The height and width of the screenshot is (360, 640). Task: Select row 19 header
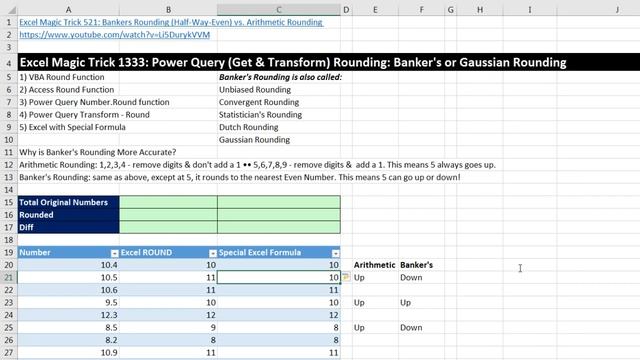[9, 253]
